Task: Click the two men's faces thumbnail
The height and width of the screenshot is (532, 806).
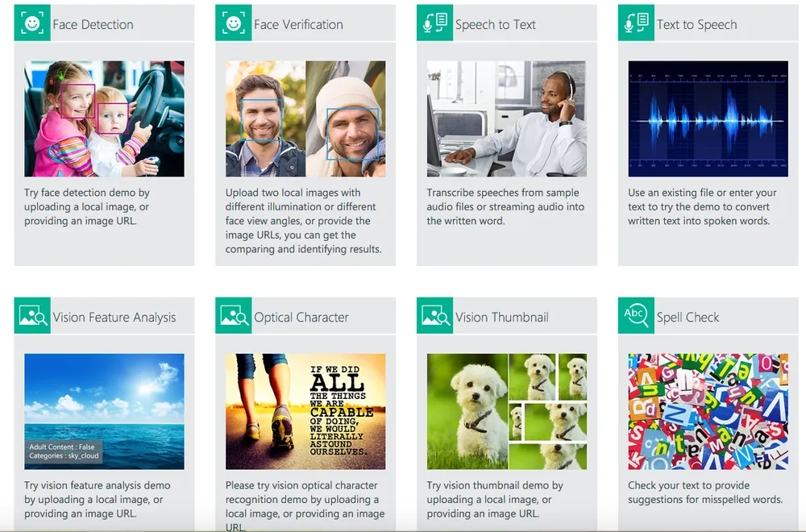Action: point(305,118)
